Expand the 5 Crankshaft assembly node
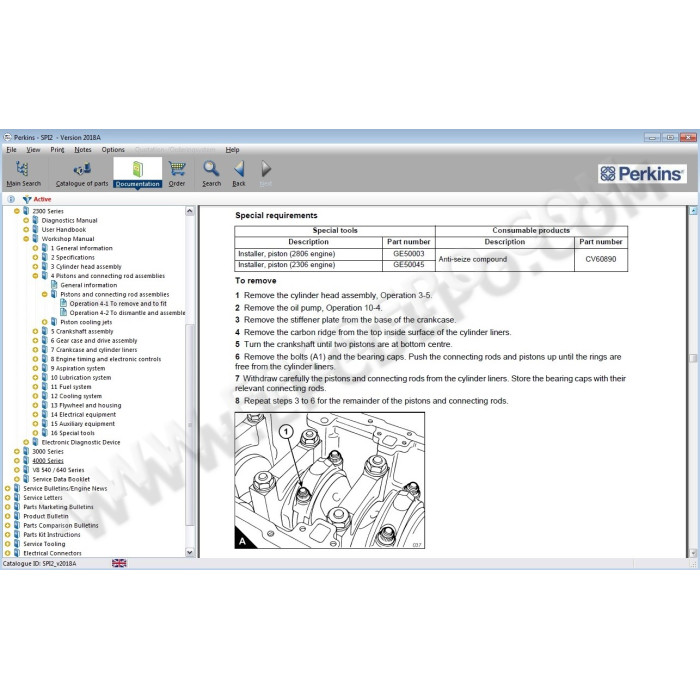Image resolution: width=700 pixels, height=700 pixels. click(x=35, y=331)
